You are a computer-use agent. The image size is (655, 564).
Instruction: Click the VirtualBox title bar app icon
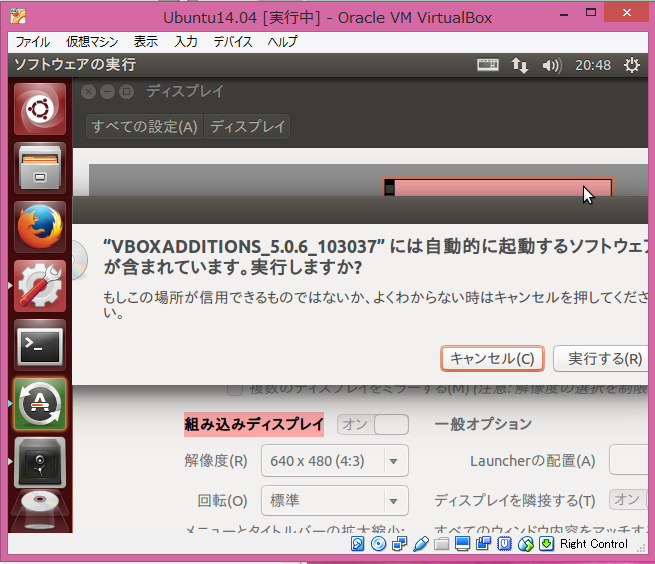[18, 17]
